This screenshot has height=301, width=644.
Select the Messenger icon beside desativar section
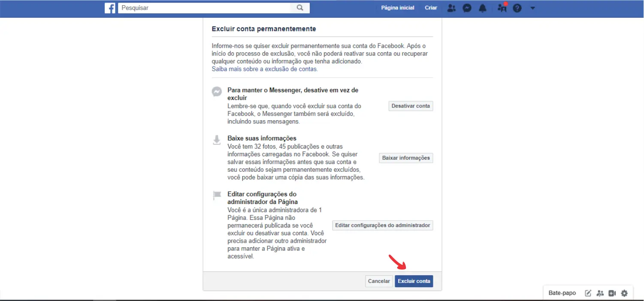tap(217, 91)
